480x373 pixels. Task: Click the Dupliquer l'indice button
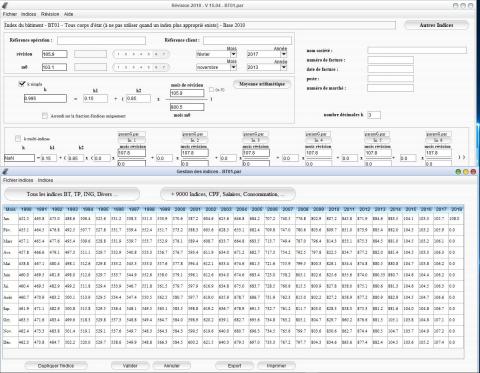(x=56, y=366)
